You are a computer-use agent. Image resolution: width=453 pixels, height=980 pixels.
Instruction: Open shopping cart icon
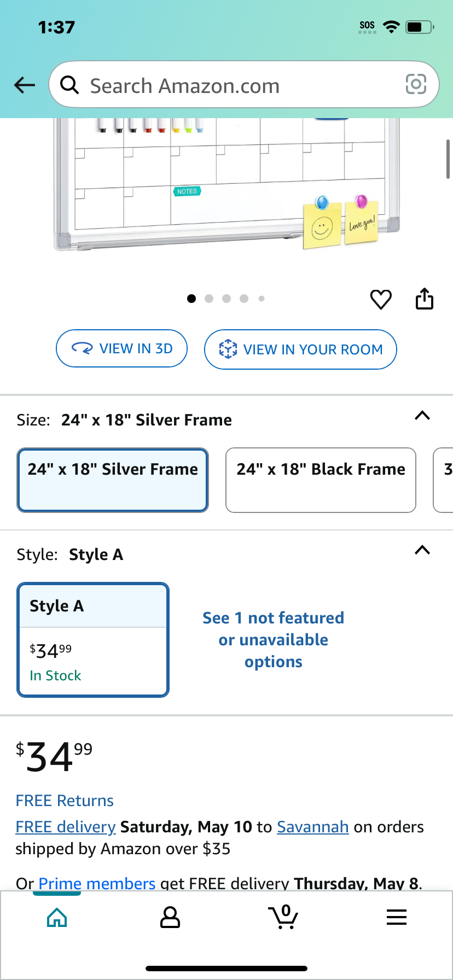tap(283, 917)
